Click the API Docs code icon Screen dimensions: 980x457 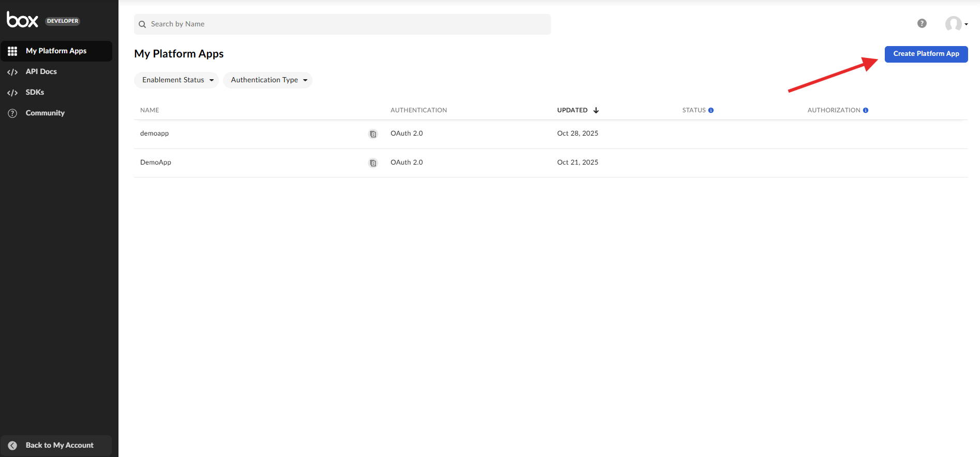pos(12,72)
